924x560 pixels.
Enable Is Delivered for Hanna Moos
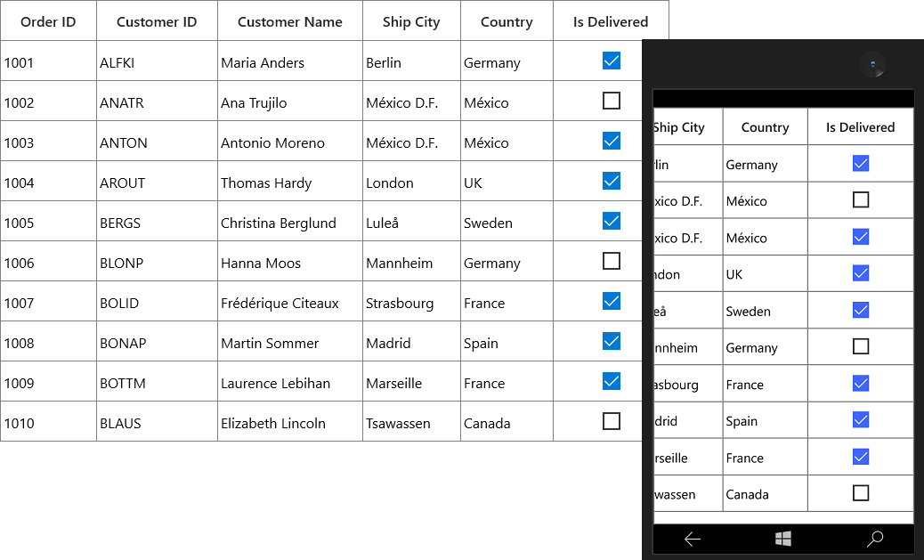coord(611,262)
